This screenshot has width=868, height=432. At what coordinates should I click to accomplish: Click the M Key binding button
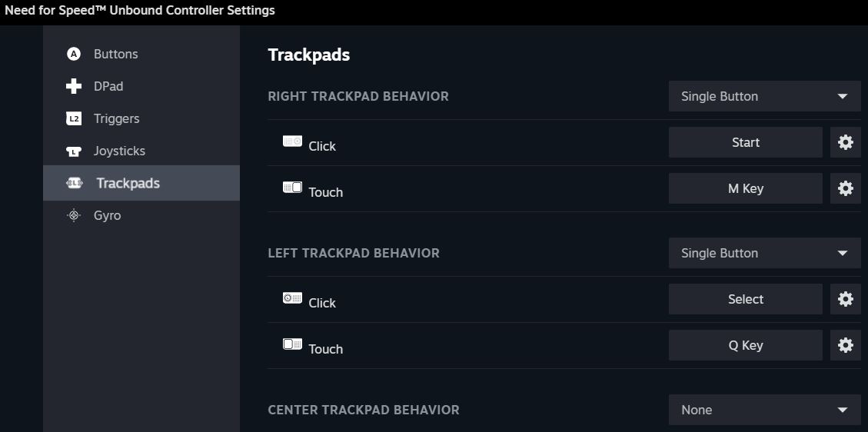[745, 188]
